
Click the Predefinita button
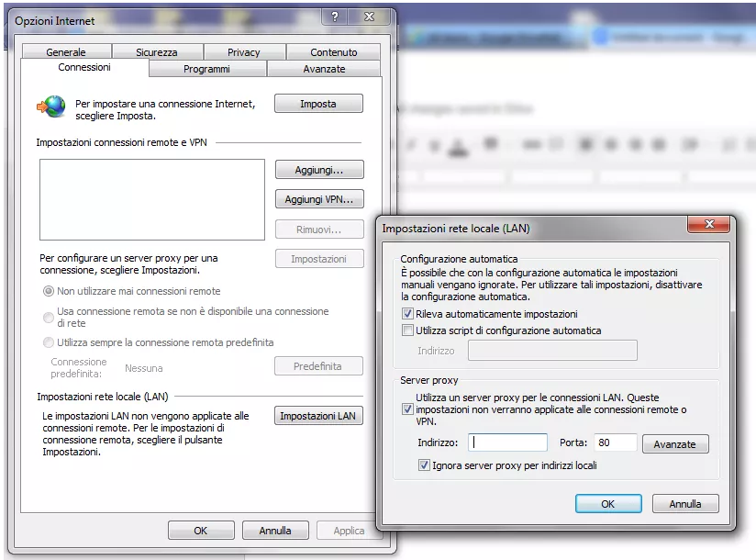tap(317, 365)
